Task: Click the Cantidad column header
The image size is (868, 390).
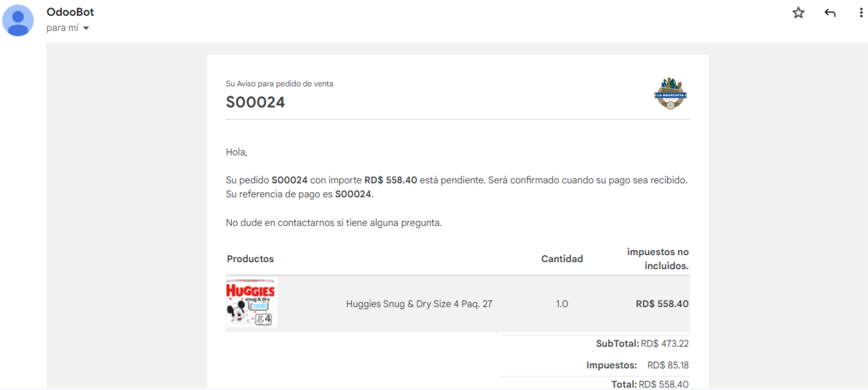Action: (x=562, y=258)
